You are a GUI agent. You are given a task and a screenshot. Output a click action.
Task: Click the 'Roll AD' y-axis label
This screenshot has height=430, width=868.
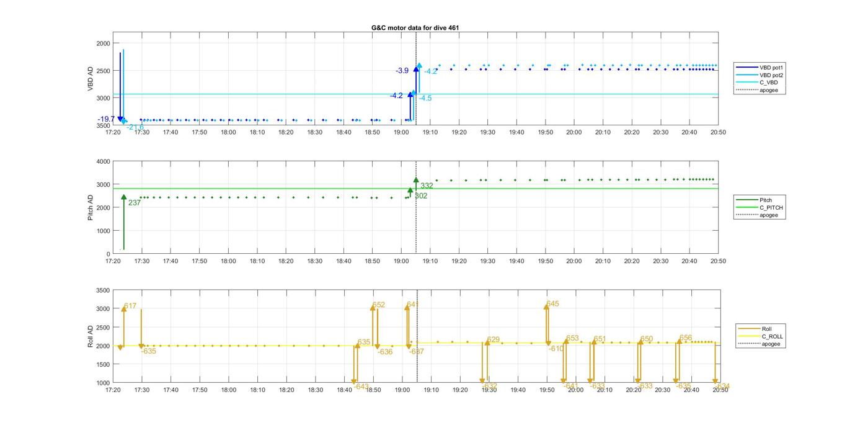[x=91, y=336]
